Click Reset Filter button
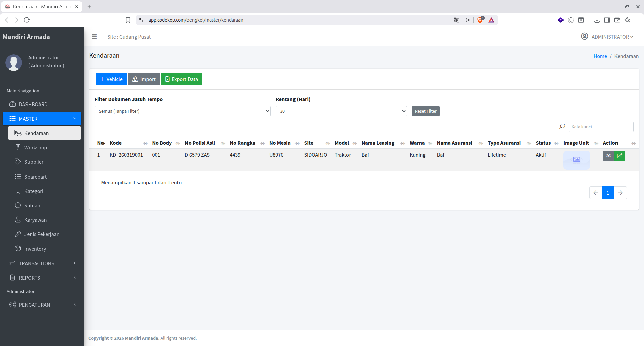This screenshot has width=644, height=346. [x=426, y=111]
